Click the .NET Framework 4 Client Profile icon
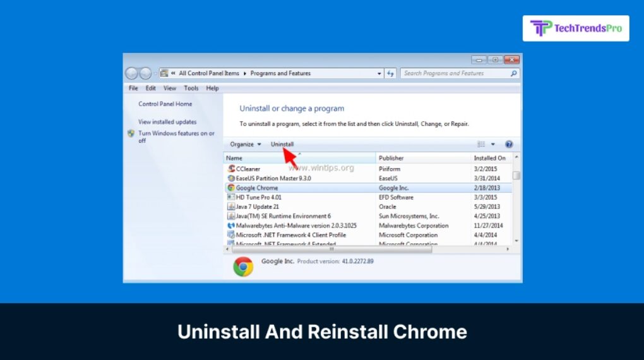This screenshot has height=360, width=644. point(231,235)
